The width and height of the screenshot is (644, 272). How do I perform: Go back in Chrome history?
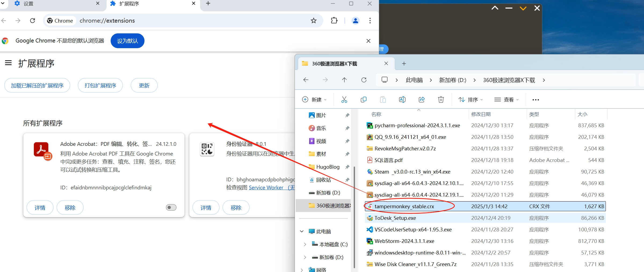tap(4, 20)
